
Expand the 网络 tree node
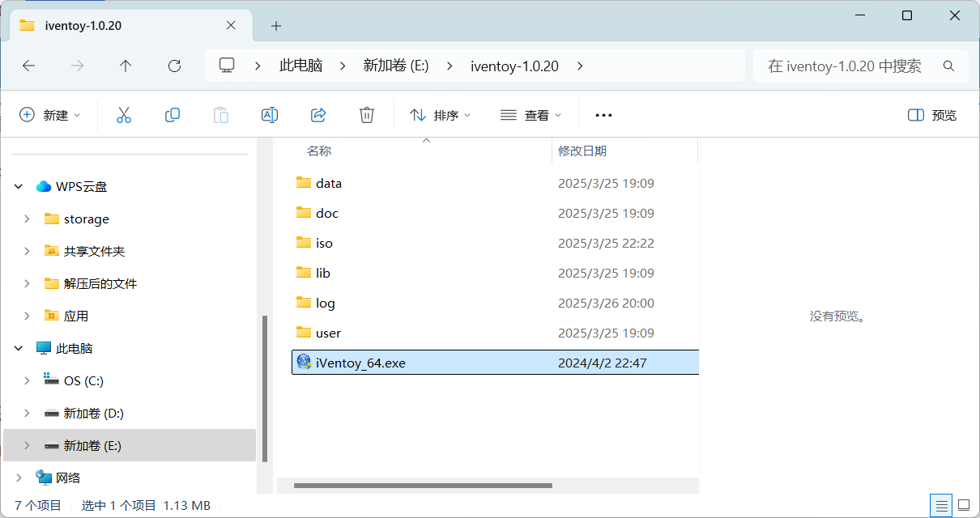(19, 478)
